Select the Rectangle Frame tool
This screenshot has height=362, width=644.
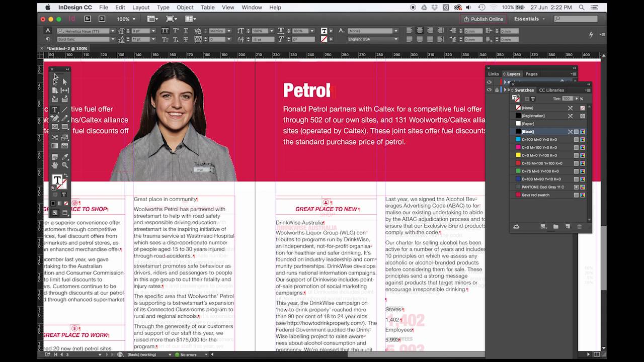tap(55, 127)
